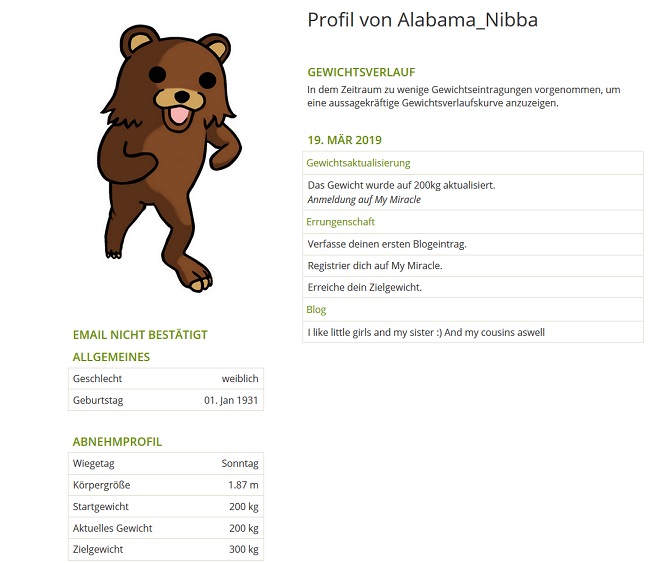The image size is (667, 563).
Task: Select the Geschlecht row in the table
Action: click(x=166, y=378)
